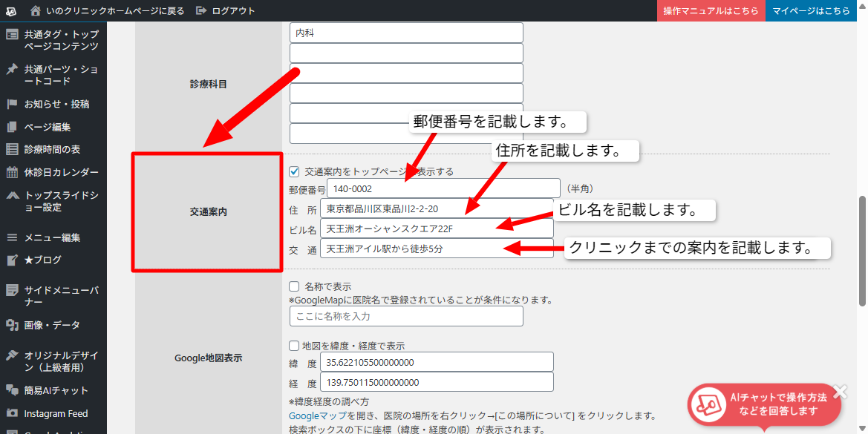
Task: Click the chat bubble icon beside 簡易AIチャット
Action: (12, 390)
